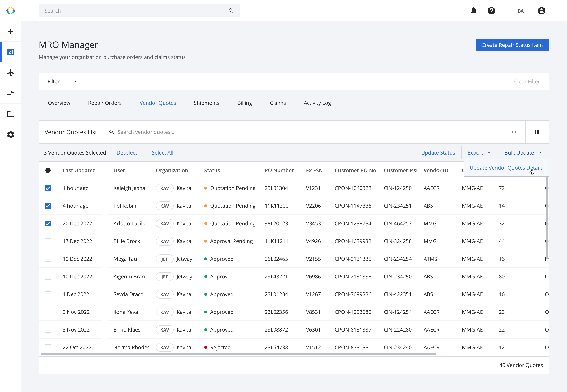Image resolution: width=567 pixels, height=392 pixels.
Task: Click the KAV badge in Kaleigh Jasna row
Action: (x=165, y=188)
